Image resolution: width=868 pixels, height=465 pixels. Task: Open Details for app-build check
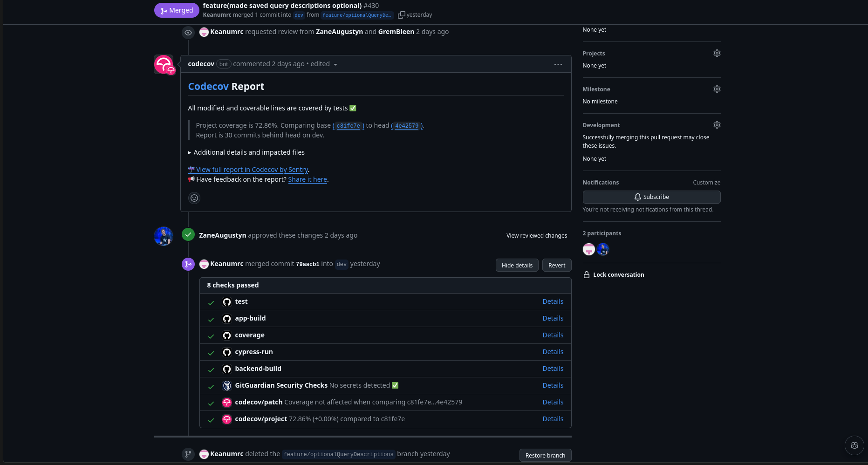click(553, 318)
